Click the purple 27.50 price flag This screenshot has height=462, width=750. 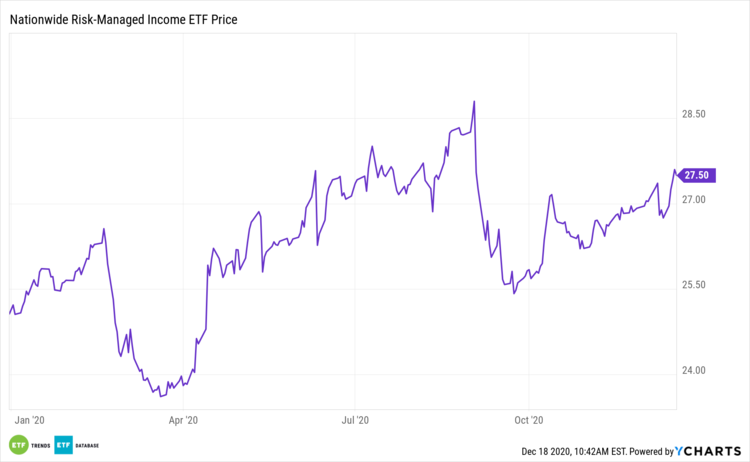coord(694,175)
